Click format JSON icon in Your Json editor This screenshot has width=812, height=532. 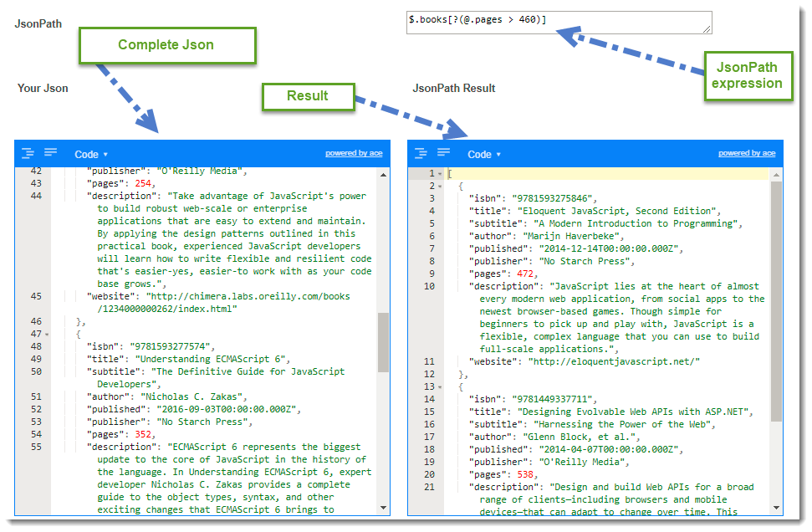pos(28,153)
